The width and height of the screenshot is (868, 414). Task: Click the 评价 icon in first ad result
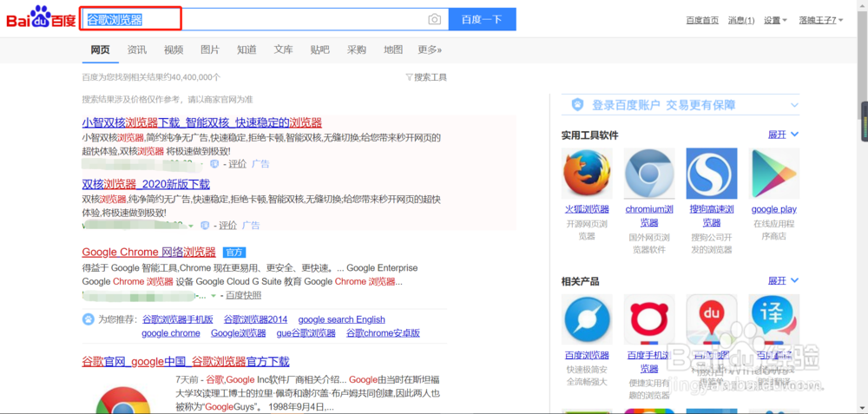214,164
